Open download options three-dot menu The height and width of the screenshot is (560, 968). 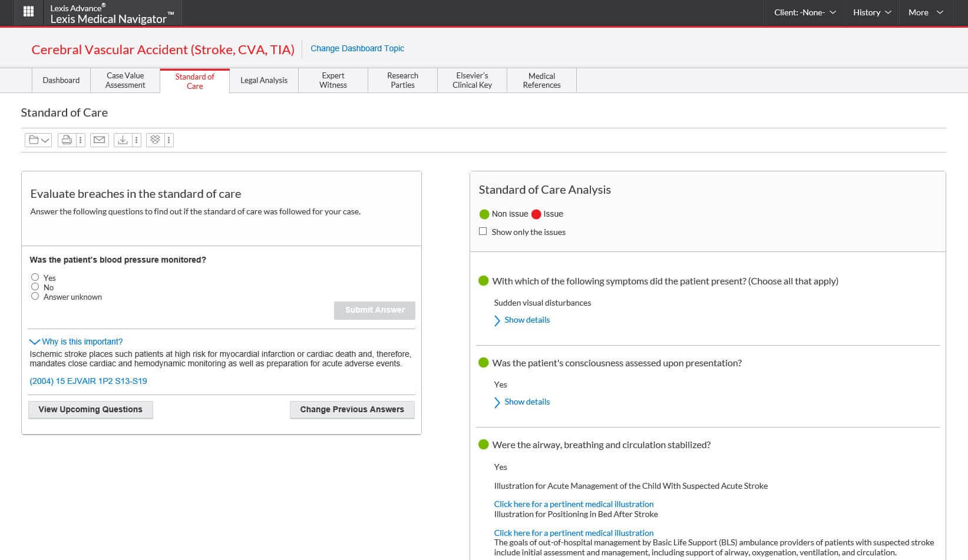137,140
